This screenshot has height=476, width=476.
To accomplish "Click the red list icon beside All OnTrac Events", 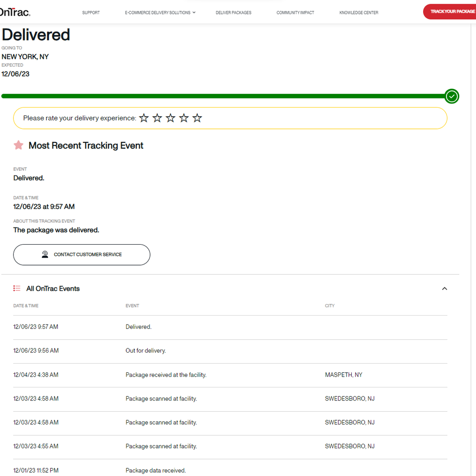I will tap(17, 288).
